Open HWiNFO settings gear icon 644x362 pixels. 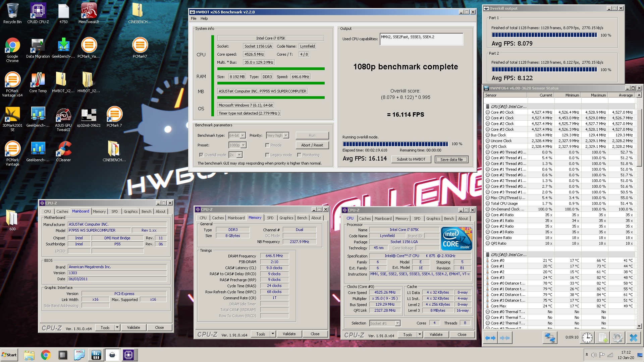(618, 338)
